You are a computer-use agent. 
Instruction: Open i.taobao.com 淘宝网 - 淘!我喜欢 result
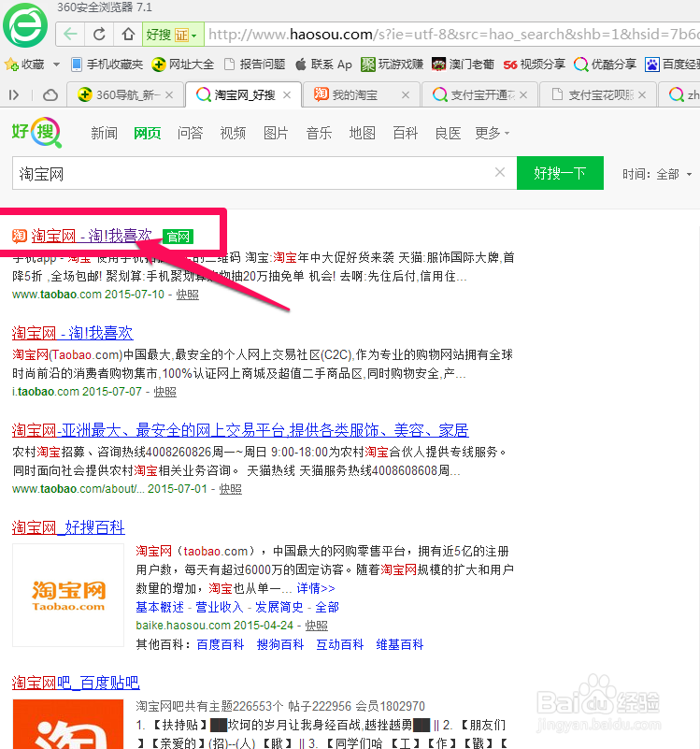73,333
